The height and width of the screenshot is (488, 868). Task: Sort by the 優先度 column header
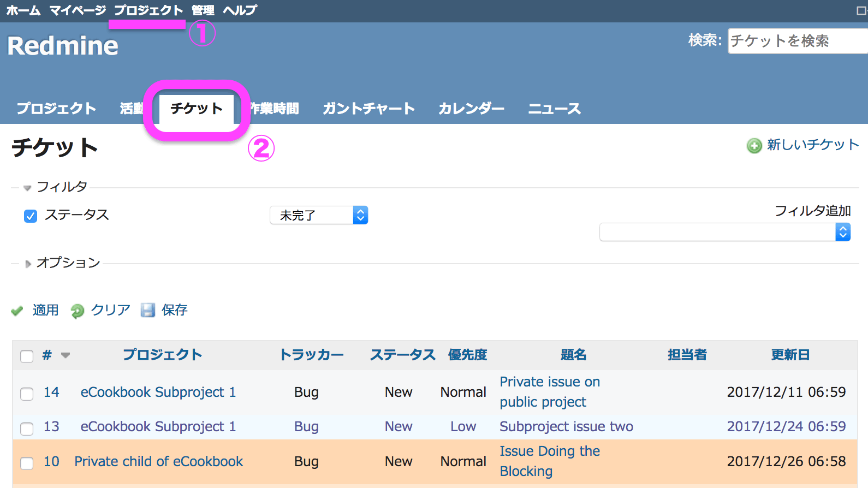(x=468, y=355)
